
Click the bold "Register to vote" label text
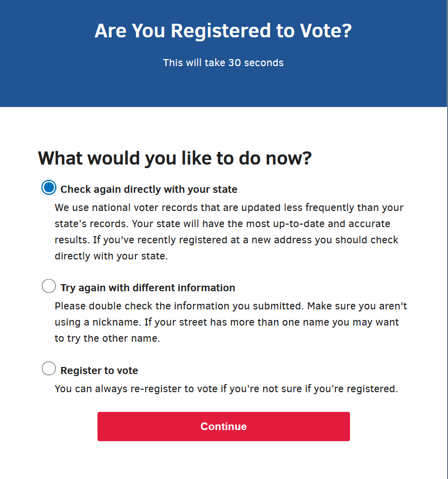pyautogui.click(x=98, y=370)
